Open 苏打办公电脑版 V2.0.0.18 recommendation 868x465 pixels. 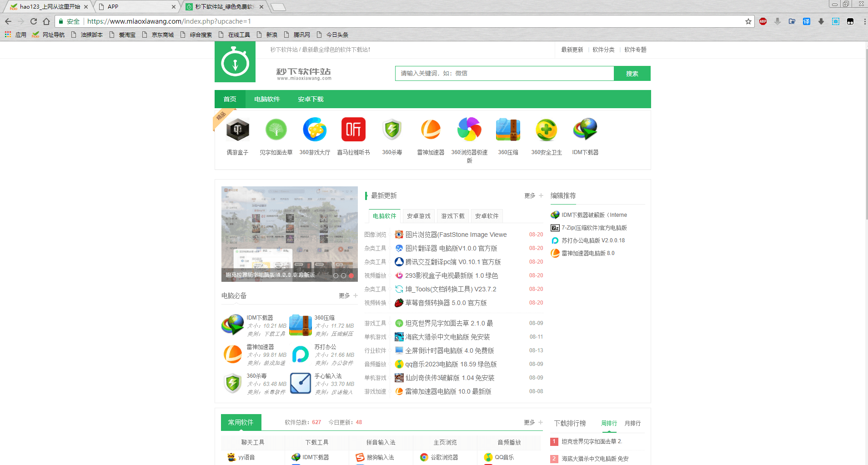point(593,240)
